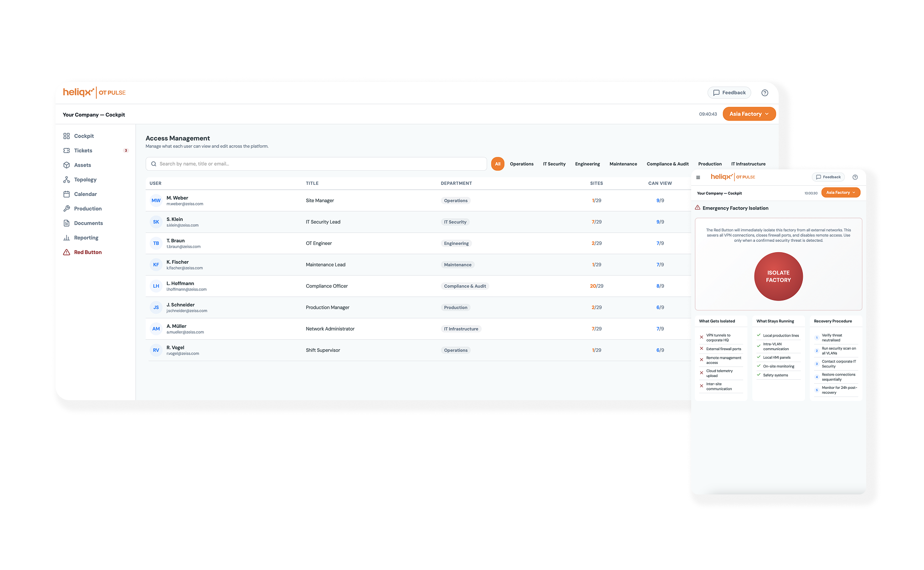This screenshot has height=570, width=924.
Task: Filter users by the IT Security tab
Action: coord(554,164)
